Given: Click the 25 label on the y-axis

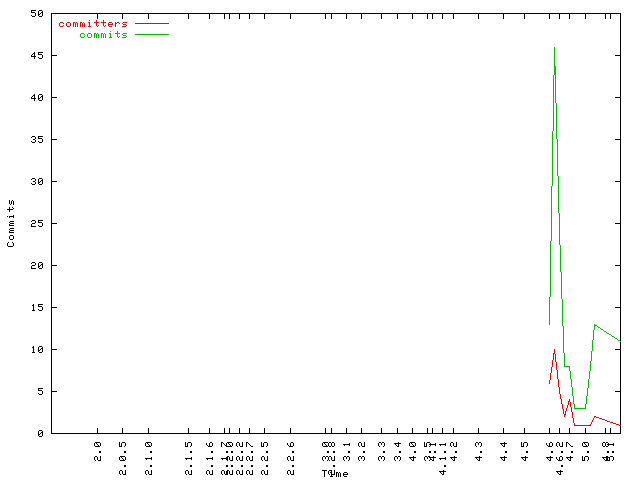Looking at the screenshot, I should click(36, 224).
